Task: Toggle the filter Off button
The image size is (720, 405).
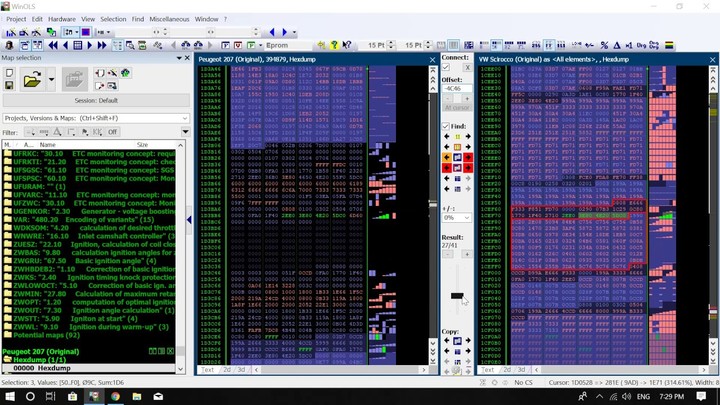Action: point(112,132)
